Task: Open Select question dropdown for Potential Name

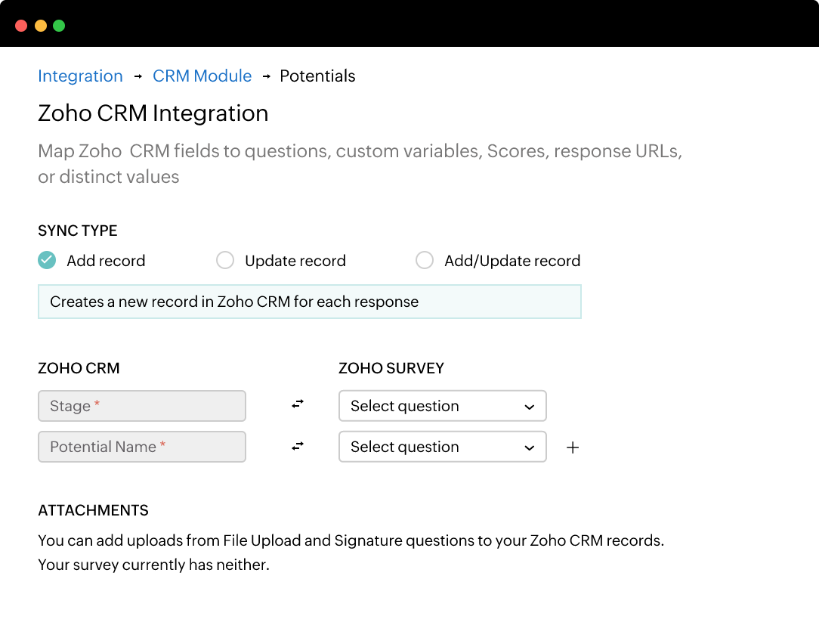Action: pos(443,447)
